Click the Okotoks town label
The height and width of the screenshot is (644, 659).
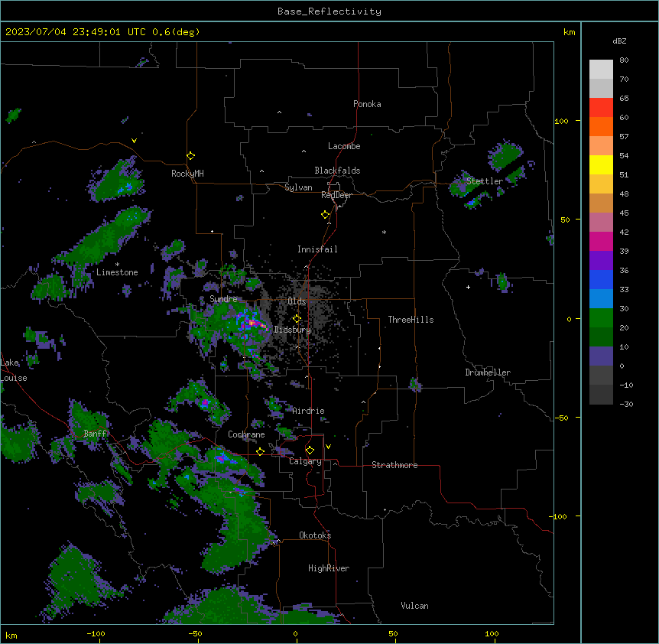[315, 535]
